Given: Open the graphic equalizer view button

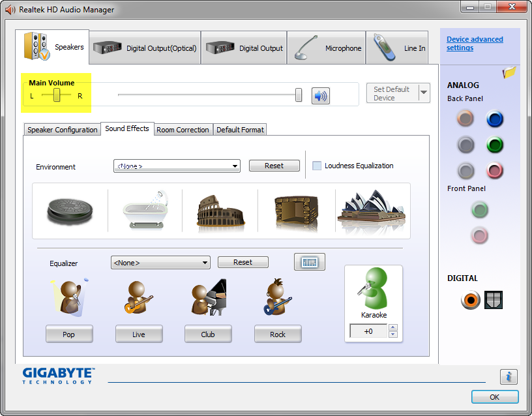Looking at the screenshot, I should coord(310,262).
